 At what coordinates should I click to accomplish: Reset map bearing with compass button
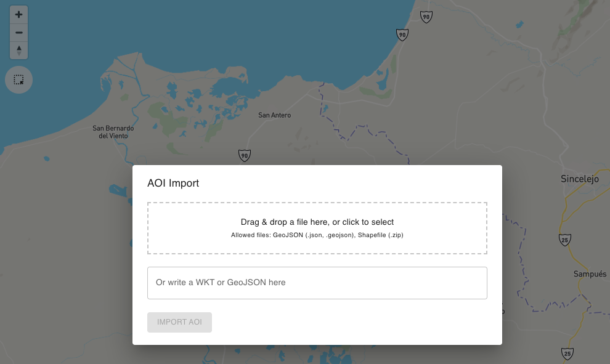tap(19, 50)
